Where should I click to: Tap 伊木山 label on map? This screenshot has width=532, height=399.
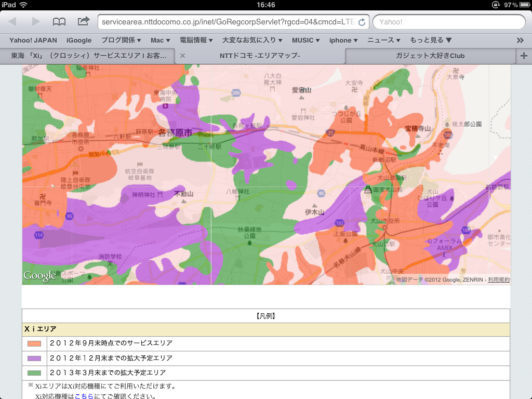314,212
